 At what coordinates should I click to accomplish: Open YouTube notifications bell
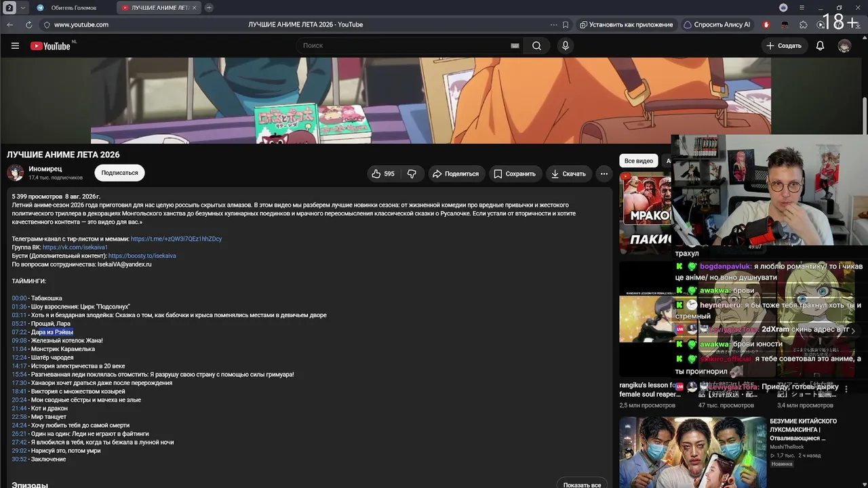pos(820,46)
